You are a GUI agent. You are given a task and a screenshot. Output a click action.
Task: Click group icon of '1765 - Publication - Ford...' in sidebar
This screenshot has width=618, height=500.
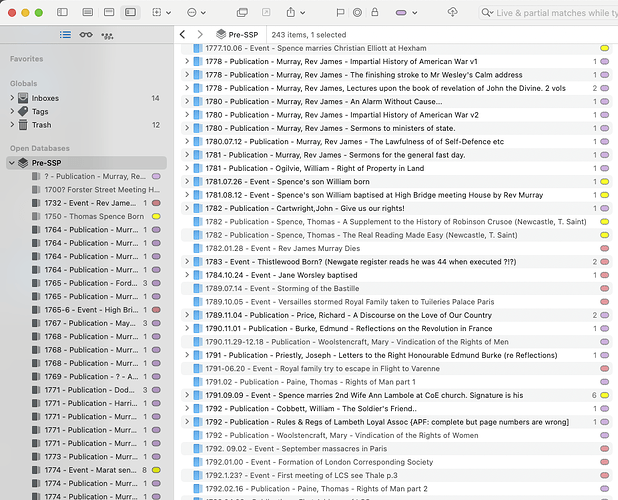36,283
